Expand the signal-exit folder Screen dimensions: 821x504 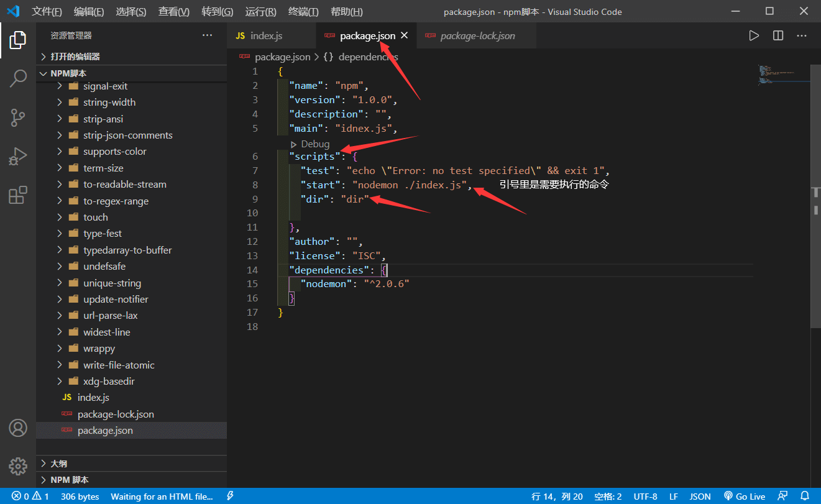click(131, 86)
